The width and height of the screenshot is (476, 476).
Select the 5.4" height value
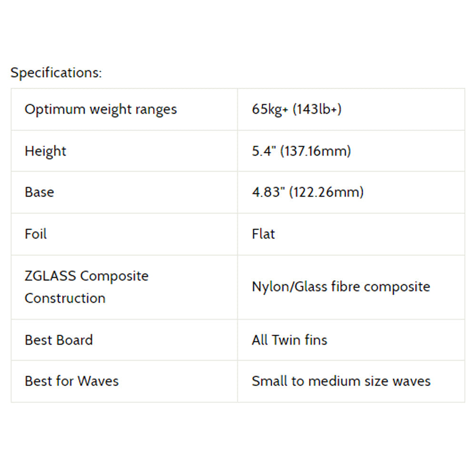point(264,151)
